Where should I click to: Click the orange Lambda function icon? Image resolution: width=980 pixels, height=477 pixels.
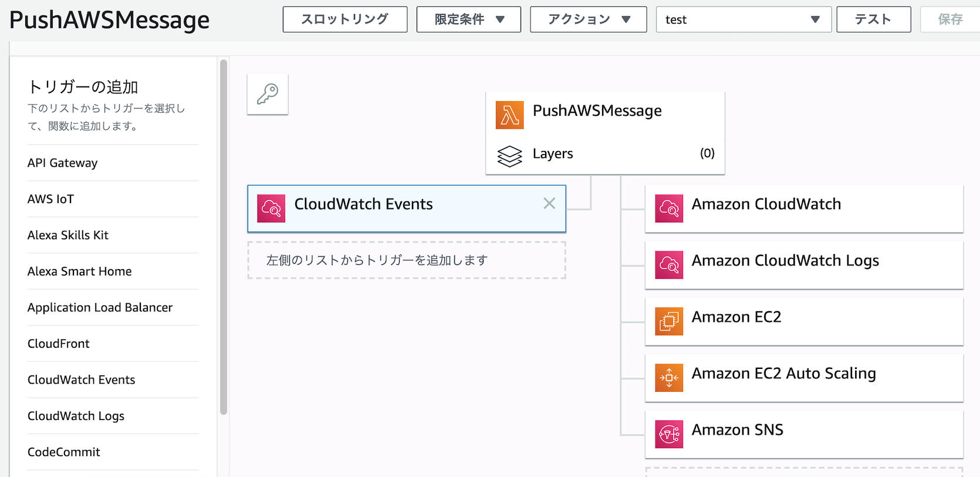click(x=509, y=115)
